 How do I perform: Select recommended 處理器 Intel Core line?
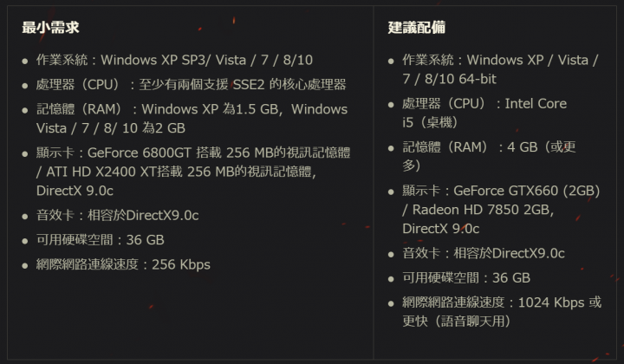point(484,104)
